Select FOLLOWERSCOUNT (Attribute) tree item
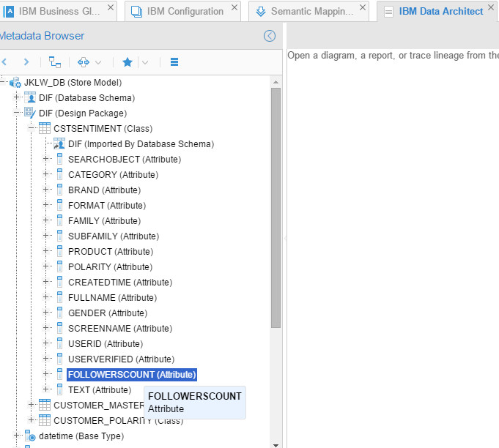 (132, 375)
